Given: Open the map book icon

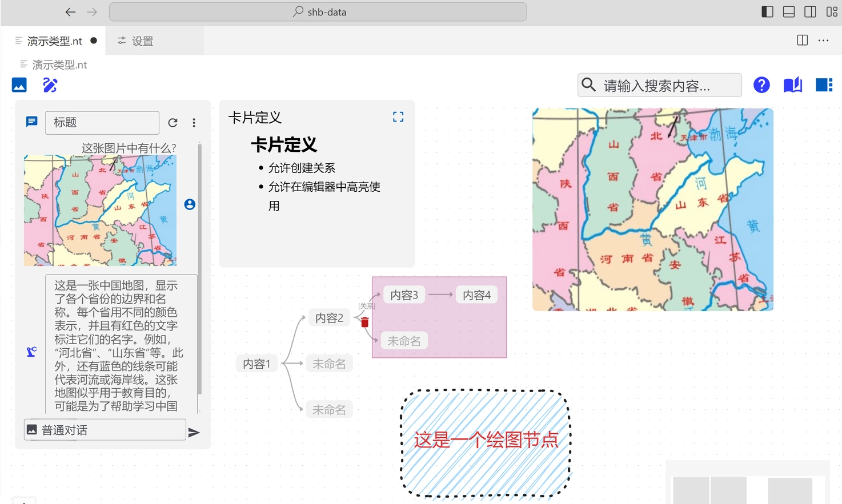Looking at the screenshot, I should (792, 85).
